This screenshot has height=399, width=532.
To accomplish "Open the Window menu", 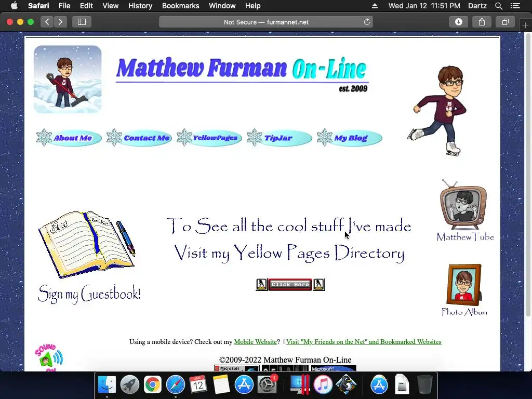I will click(222, 6).
